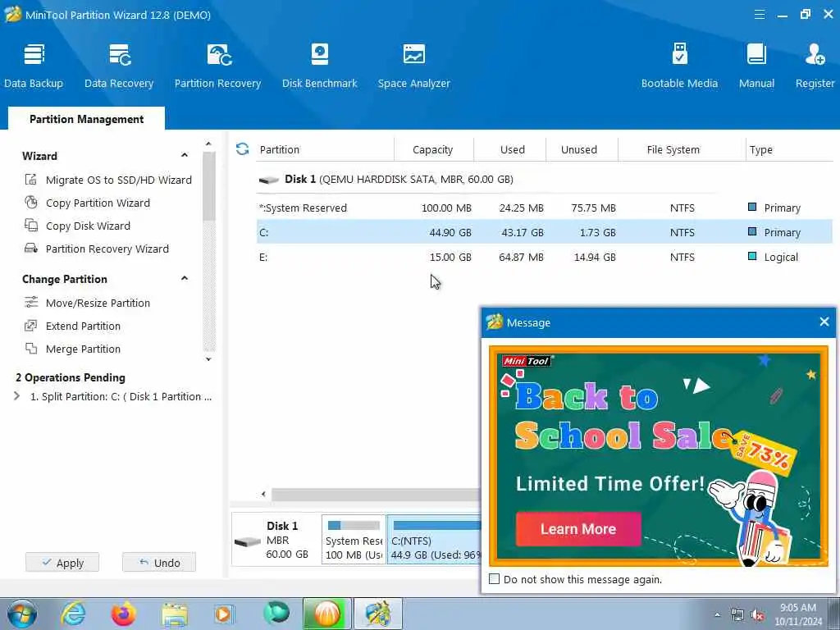Click the network icon in system tray

737,615
